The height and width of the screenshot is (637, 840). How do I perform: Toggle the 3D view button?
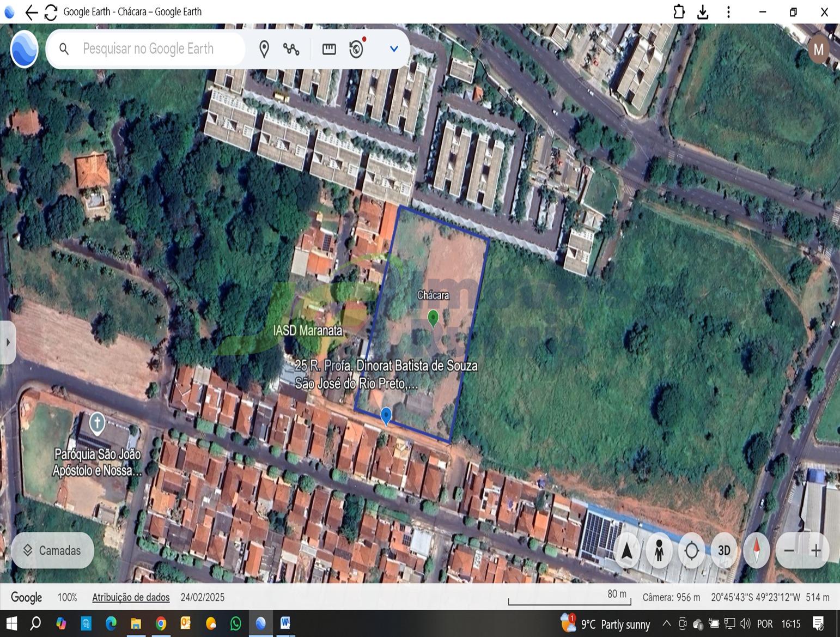pyautogui.click(x=724, y=551)
